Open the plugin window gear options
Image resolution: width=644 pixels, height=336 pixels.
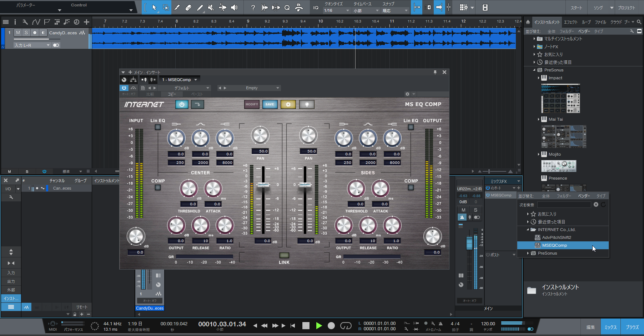point(407,94)
